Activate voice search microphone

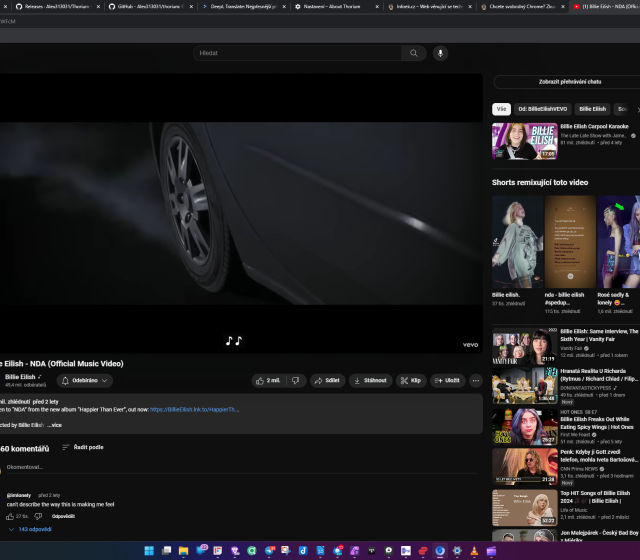[x=440, y=53]
